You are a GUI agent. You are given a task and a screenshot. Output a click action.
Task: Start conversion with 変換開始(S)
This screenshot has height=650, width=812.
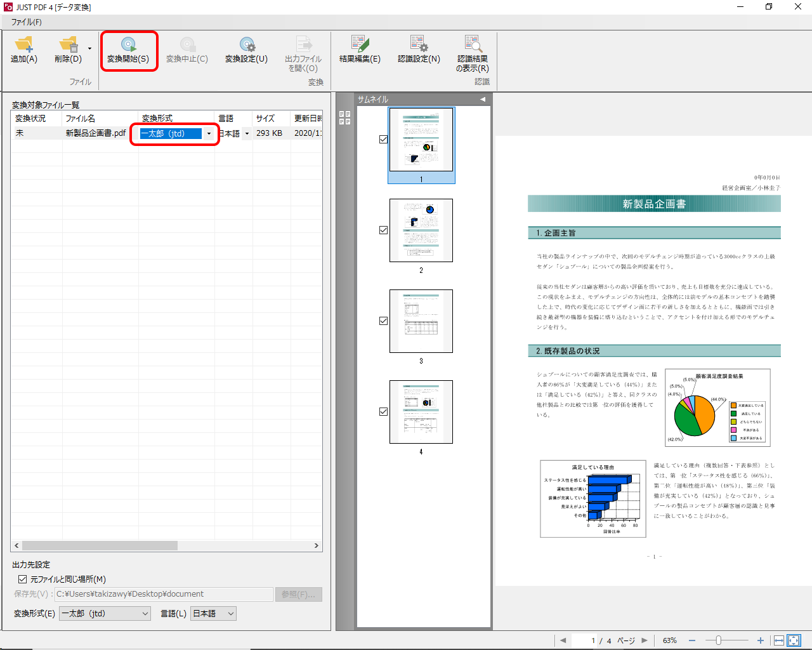pos(128,50)
